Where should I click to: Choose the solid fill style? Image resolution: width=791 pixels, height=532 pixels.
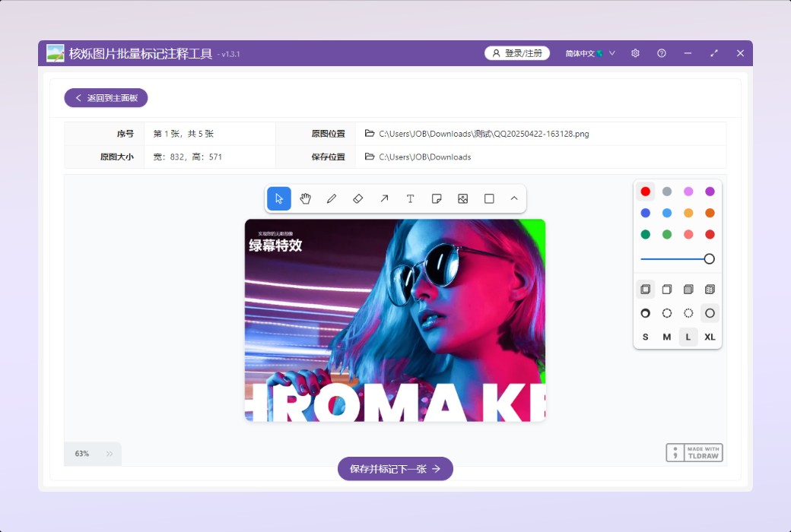(x=688, y=290)
